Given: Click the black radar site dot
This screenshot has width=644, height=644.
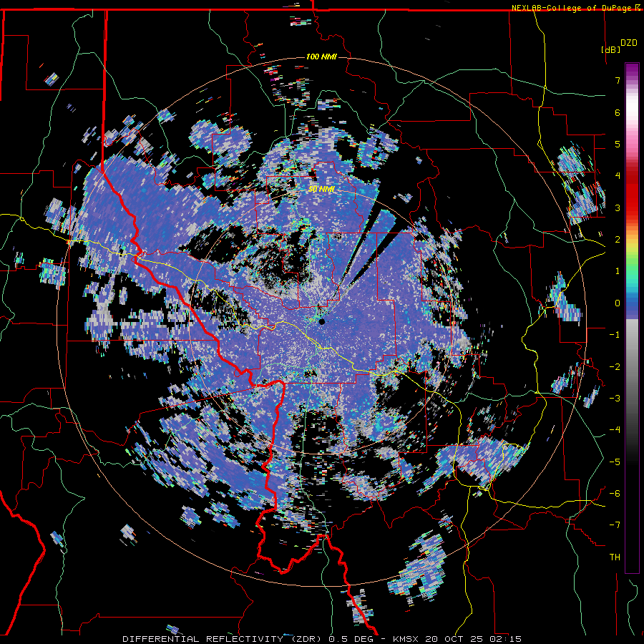Looking at the screenshot, I should pyautogui.click(x=322, y=322).
